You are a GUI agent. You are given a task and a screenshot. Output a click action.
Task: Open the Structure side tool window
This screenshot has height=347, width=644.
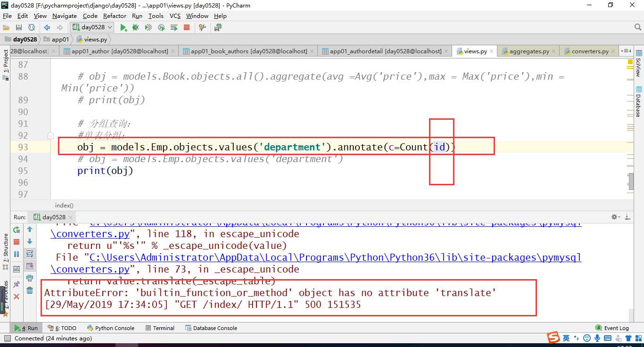point(6,251)
